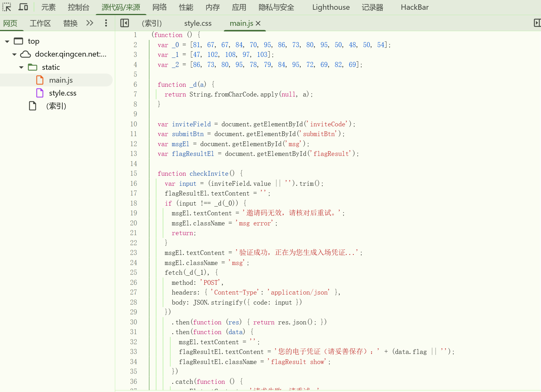541x392 pixels.
Task: Set breakpoint on line number 18
Action: click(134, 203)
